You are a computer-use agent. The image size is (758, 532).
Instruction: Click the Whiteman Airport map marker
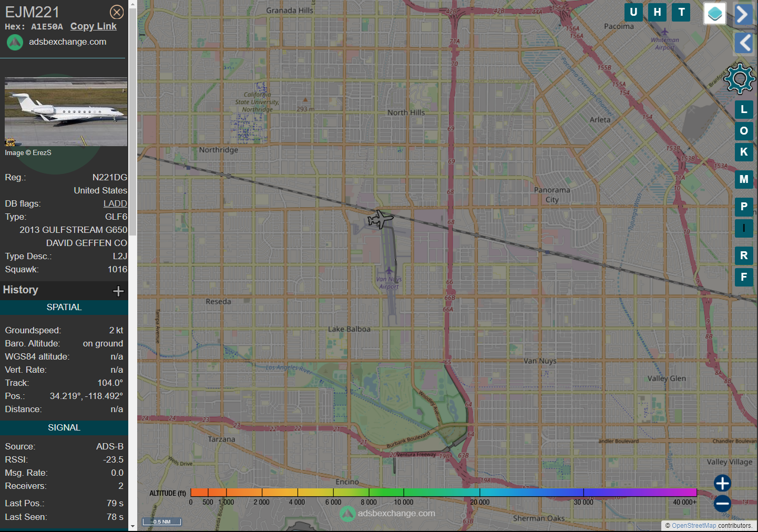click(x=664, y=32)
